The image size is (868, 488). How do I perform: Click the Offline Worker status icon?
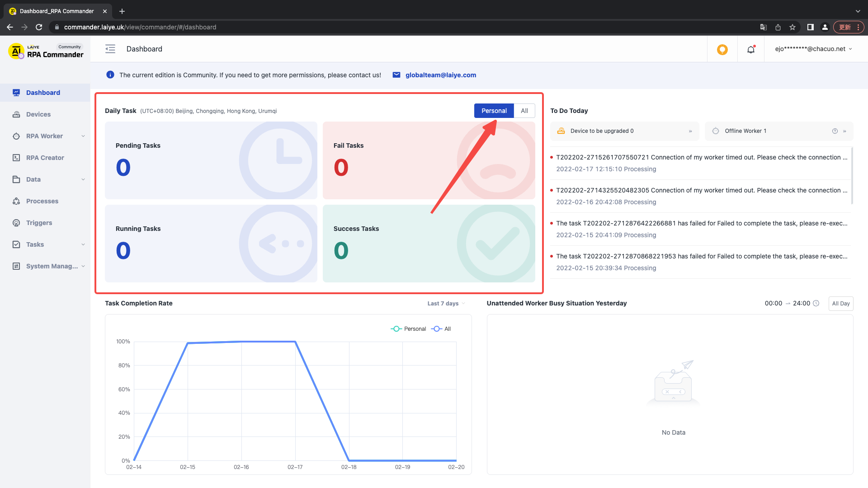pos(716,131)
